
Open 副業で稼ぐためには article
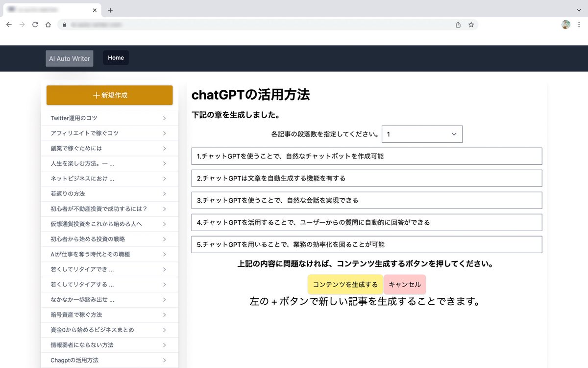point(110,148)
